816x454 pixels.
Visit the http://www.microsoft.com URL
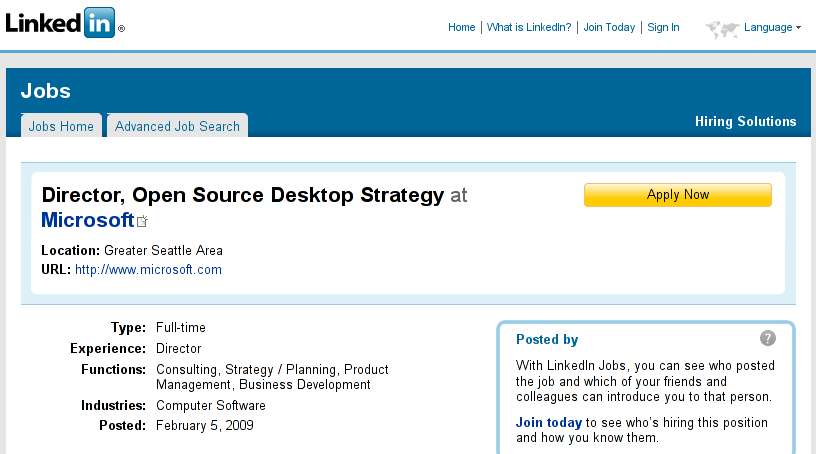[x=148, y=270]
